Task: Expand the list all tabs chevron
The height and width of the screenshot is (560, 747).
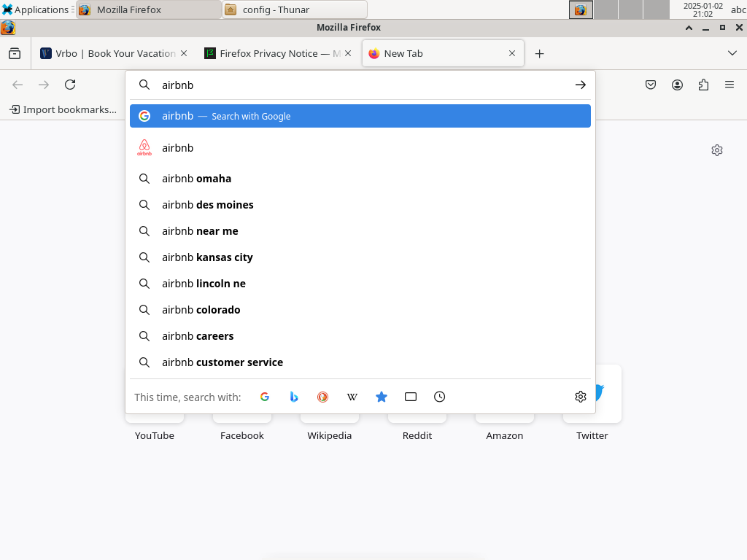Action: (732, 53)
